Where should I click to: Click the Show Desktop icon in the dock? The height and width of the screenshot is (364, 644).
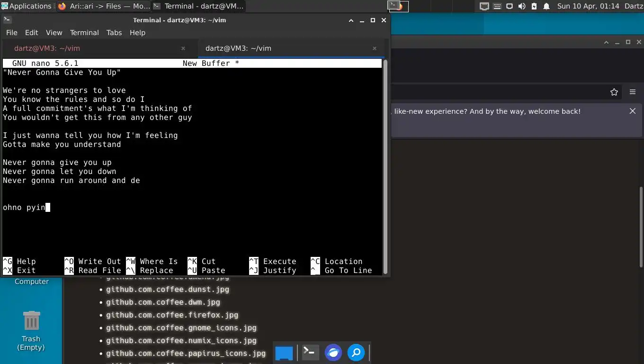click(x=284, y=353)
